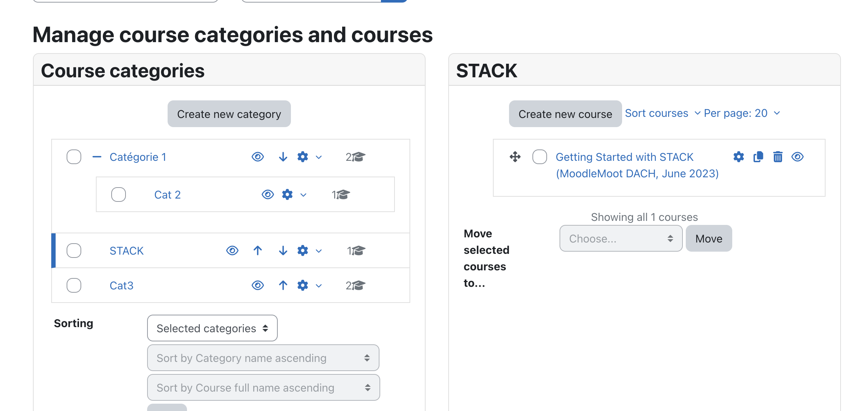Open settings gear for Cat 2

pyautogui.click(x=287, y=195)
